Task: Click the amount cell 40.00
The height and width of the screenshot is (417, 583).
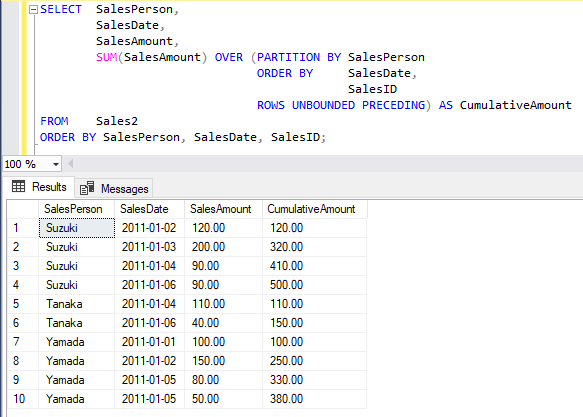Action: (223, 323)
